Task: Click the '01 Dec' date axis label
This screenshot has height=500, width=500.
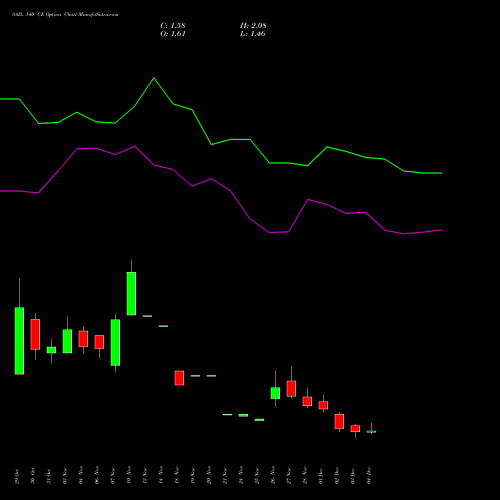Action: 321,476
